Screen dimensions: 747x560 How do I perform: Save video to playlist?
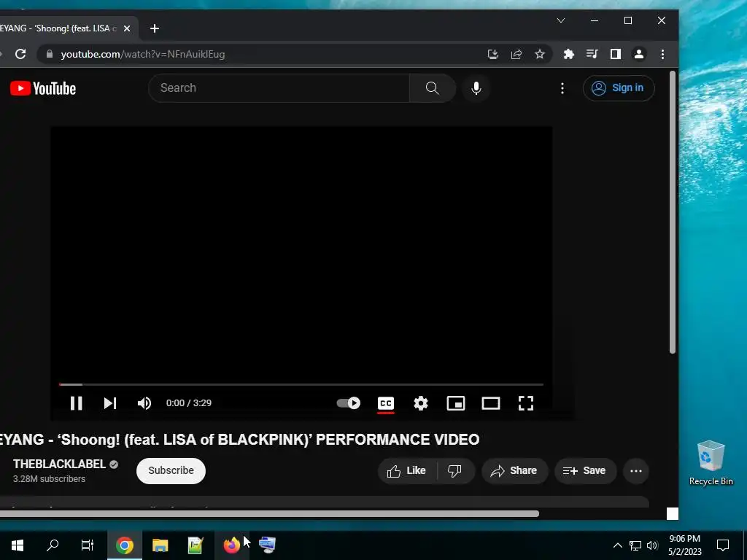point(585,471)
